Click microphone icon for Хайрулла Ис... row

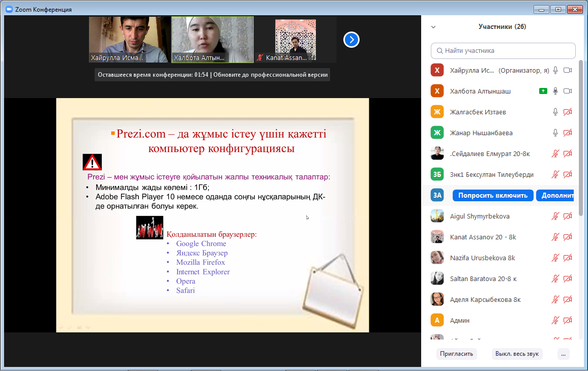click(555, 70)
